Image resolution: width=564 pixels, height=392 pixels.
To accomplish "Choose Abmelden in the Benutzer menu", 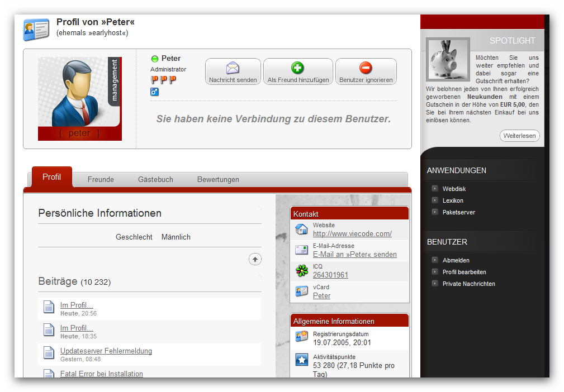I will click(x=456, y=260).
